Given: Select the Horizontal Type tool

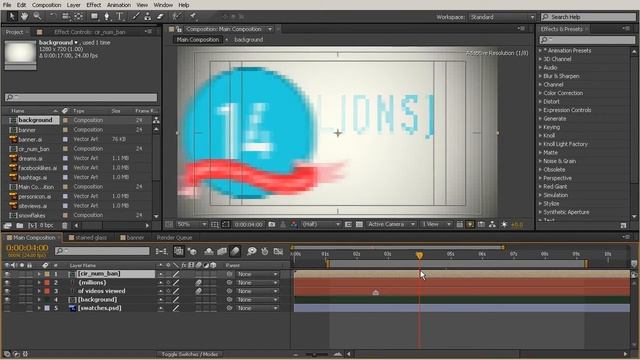Looking at the screenshot, I should pos(120,16).
